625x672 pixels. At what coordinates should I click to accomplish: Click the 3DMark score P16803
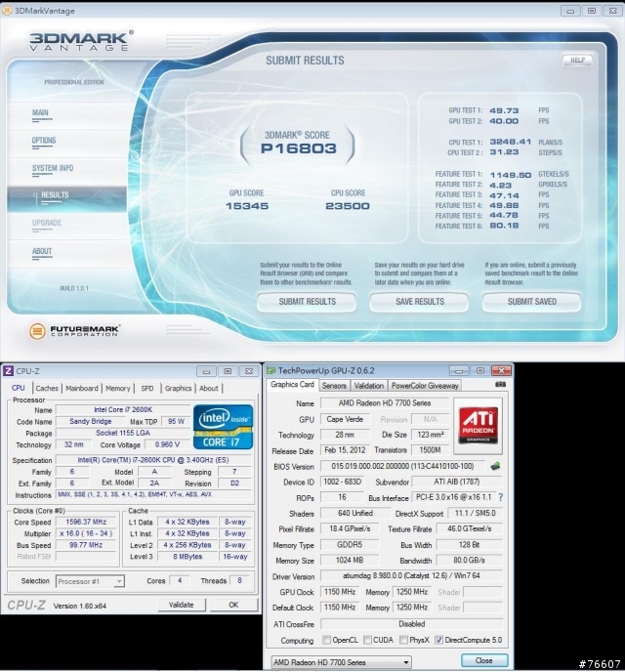coord(298,148)
